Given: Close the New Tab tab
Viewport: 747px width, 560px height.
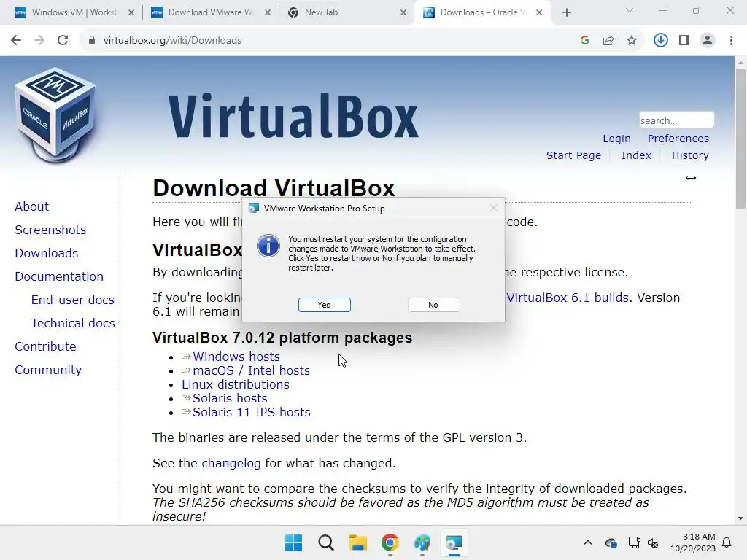Looking at the screenshot, I should (x=403, y=12).
